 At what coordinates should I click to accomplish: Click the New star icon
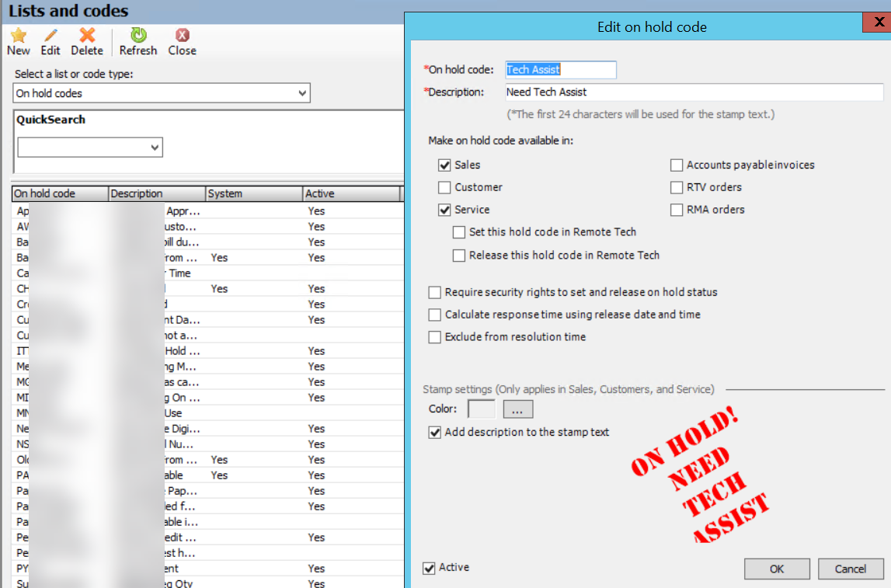click(x=19, y=35)
